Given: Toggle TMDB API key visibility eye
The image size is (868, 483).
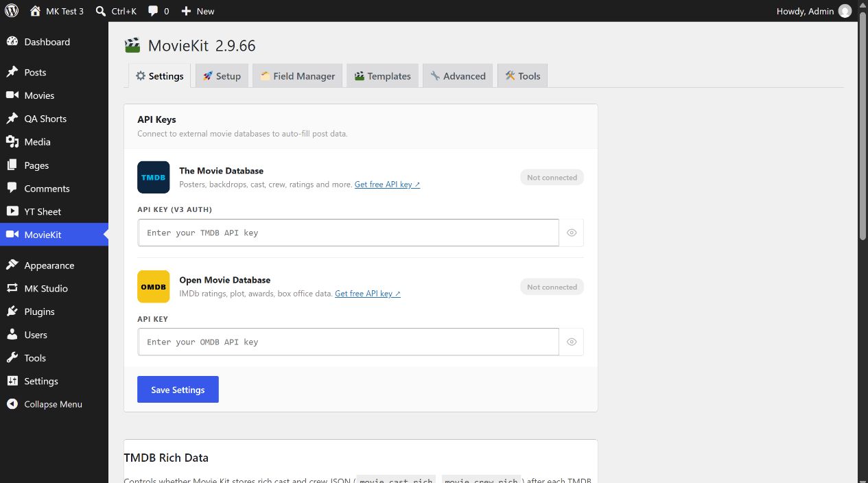Looking at the screenshot, I should [x=572, y=233].
